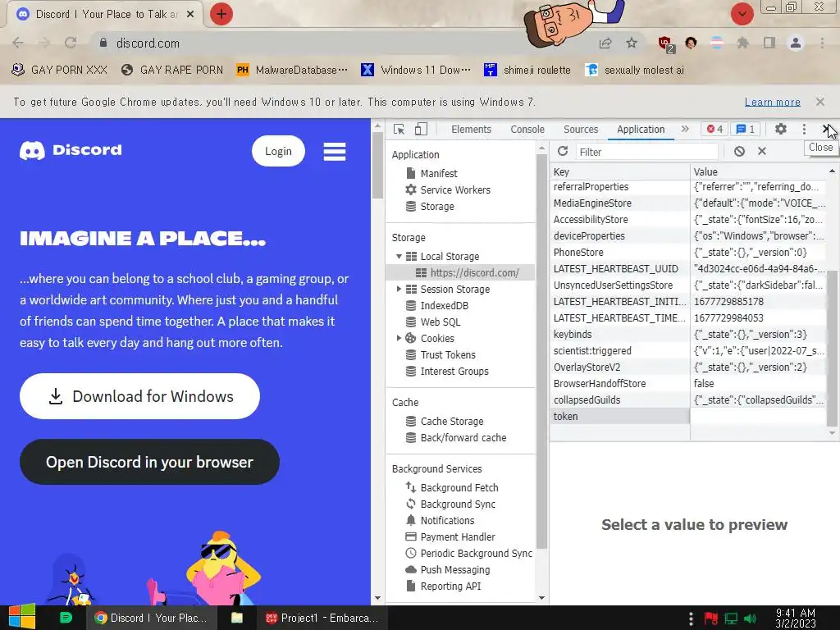This screenshot has width=840, height=630.
Task: Open the Chrome three-dot menu
Action: (x=822, y=43)
